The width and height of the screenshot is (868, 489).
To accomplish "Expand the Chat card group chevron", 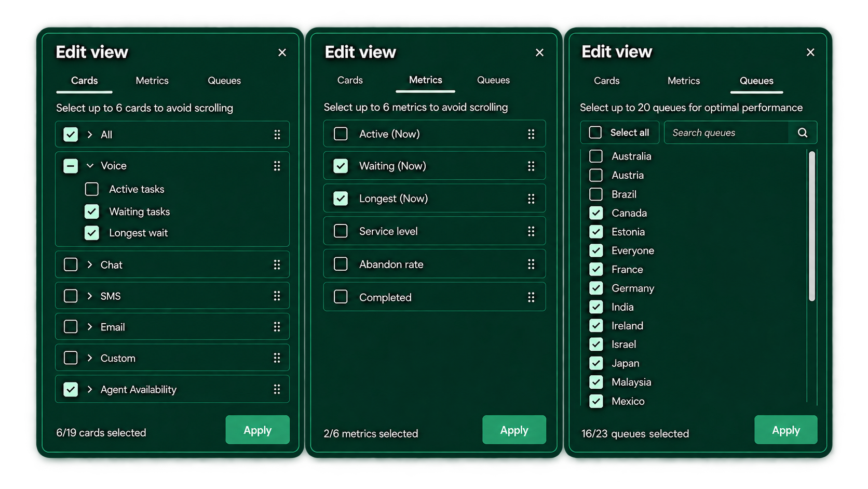I will pyautogui.click(x=90, y=265).
